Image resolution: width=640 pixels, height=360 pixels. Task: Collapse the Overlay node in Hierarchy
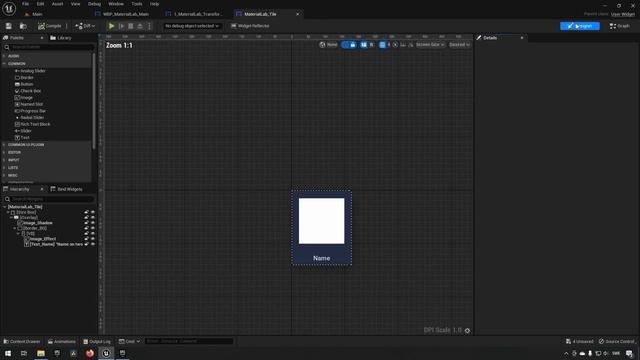pos(11,218)
